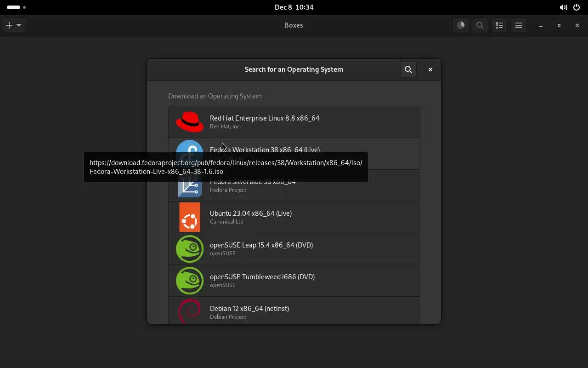Click the openSUSE Leap chameleon logo
Screen dimensions: 588x368
click(190, 249)
